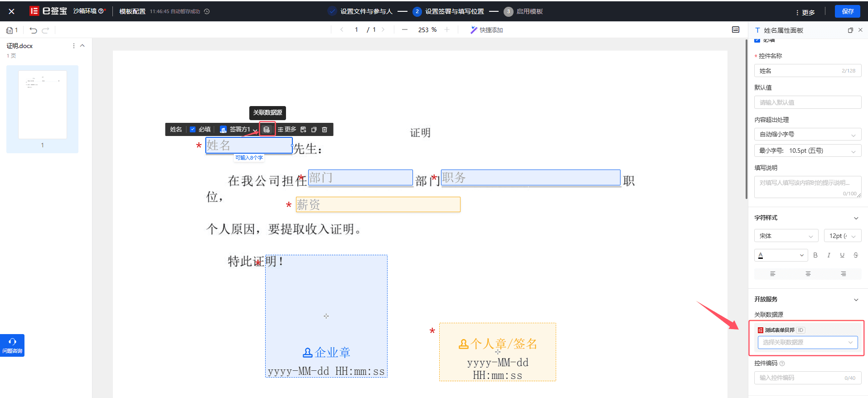Viewport: 868px width, 398px height.
Task: Select the 薪资 field on document
Action: pyautogui.click(x=378, y=204)
